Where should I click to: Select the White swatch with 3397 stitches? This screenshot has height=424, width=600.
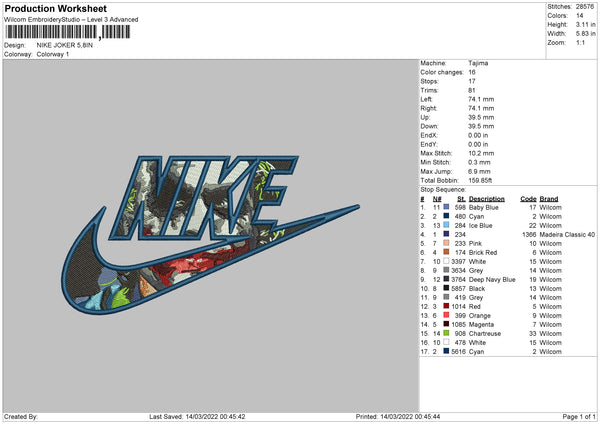pyautogui.click(x=446, y=261)
